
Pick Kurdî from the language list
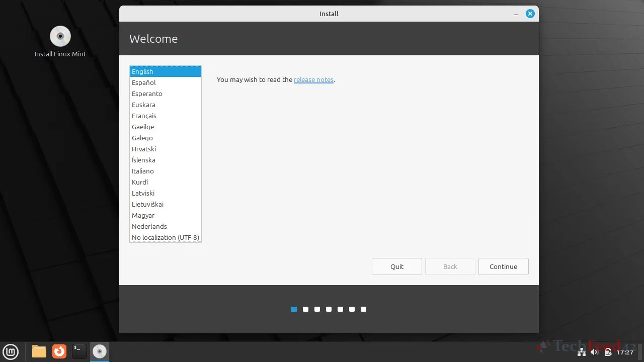[x=166, y=182]
